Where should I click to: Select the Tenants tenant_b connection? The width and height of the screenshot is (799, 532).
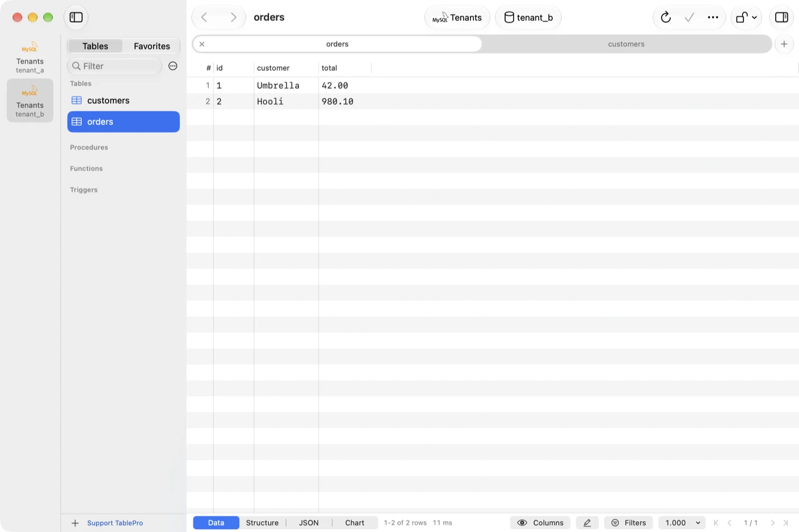30,100
